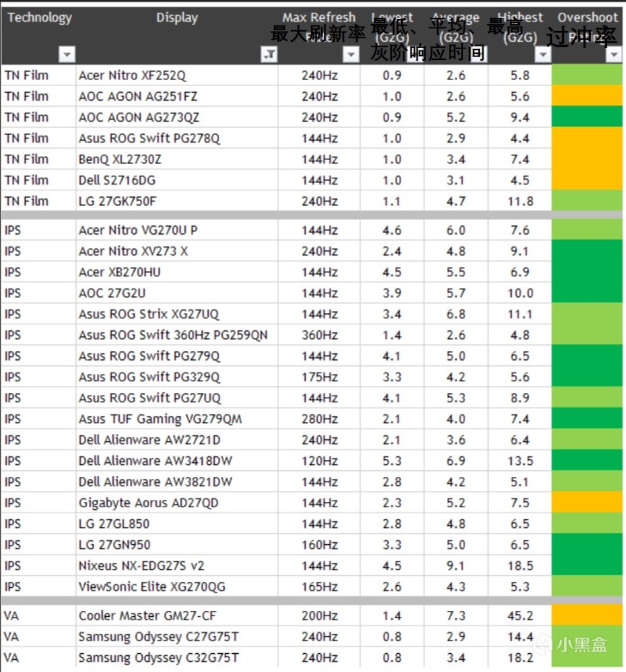The height and width of the screenshot is (672, 626).
Task: Select the Display header cell
Action: pos(177,36)
